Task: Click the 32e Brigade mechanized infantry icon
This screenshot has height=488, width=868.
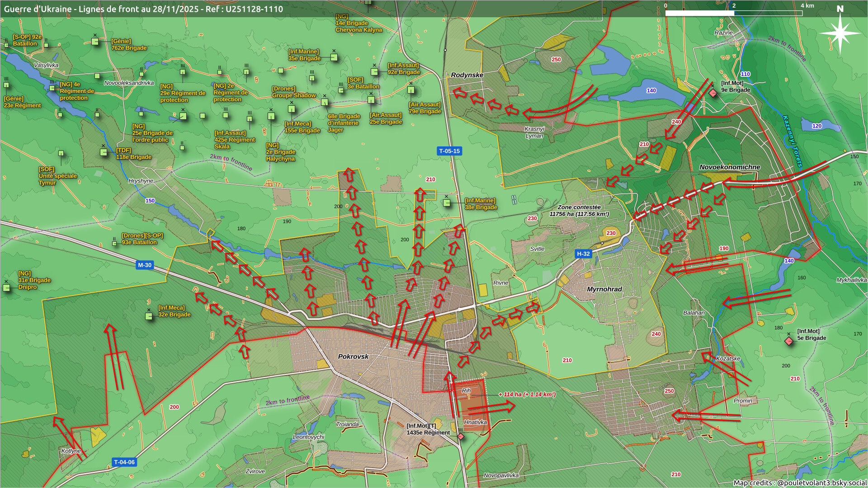Action: pos(149,316)
